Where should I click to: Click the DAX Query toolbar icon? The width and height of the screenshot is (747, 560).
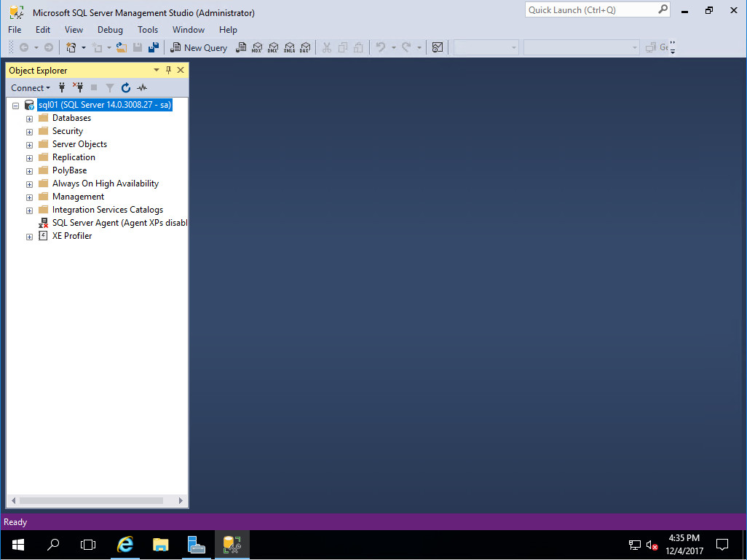(x=304, y=47)
